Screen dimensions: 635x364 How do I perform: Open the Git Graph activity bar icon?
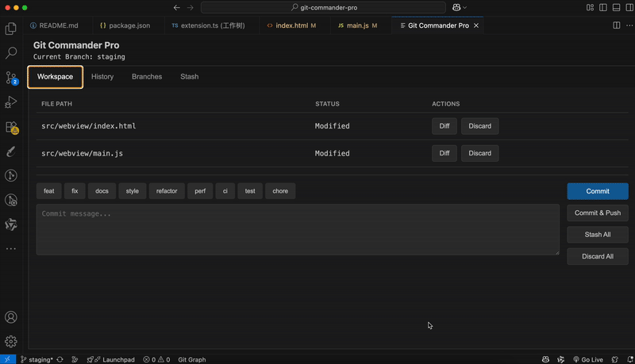(x=11, y=175)
